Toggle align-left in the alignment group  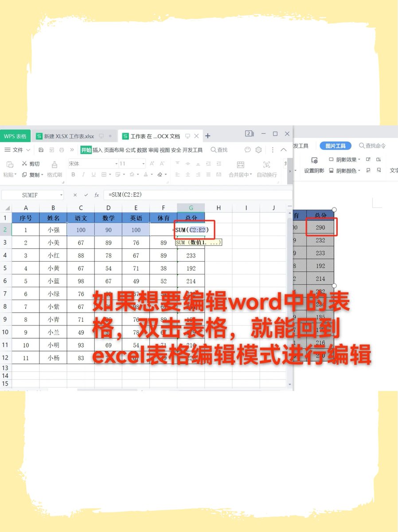[177, 175]
